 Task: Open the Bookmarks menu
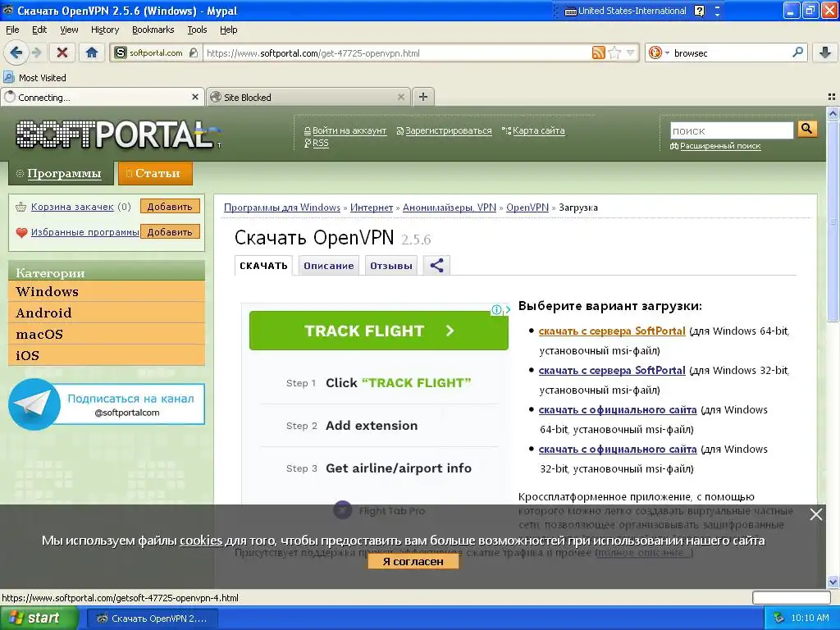153,30
